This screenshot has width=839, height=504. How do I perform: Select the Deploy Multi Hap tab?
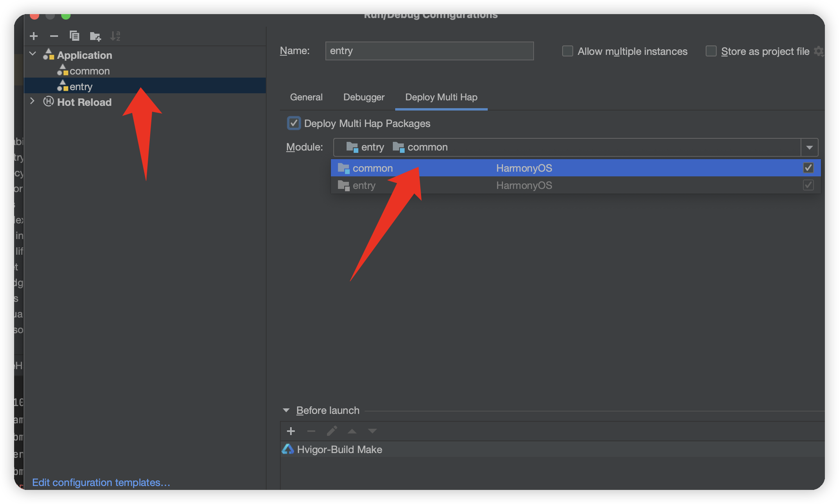click(441, 97)
